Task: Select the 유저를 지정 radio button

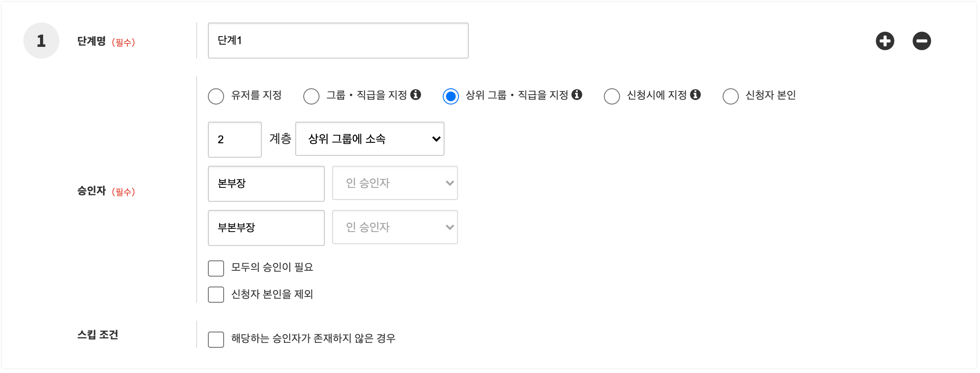Action: [216, 96]
